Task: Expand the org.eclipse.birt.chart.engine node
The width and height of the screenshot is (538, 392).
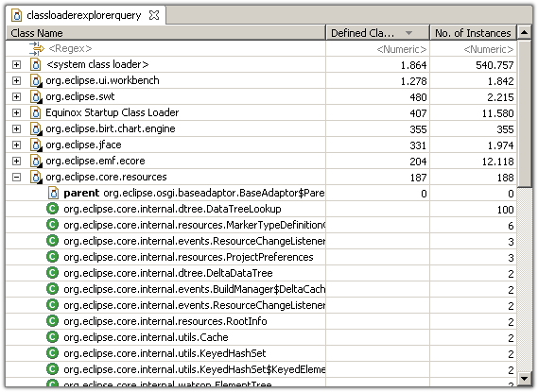Action: tap(16, 128)
